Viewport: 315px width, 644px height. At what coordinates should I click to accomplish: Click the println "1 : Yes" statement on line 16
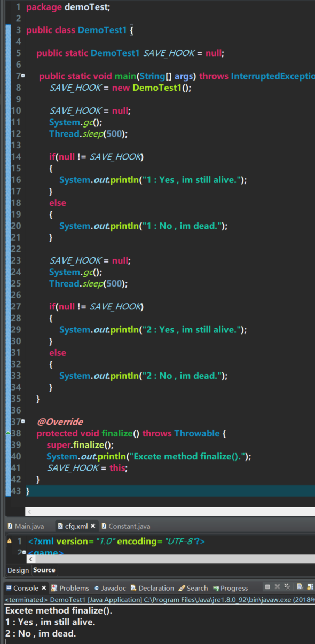153,180
